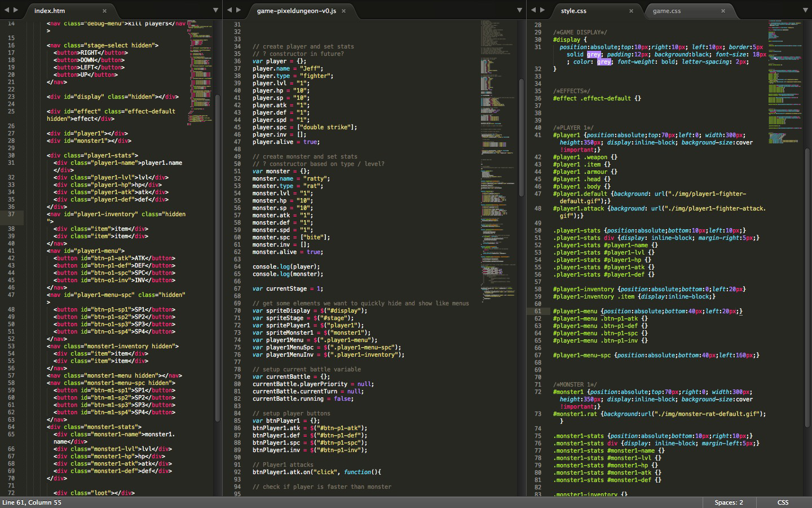
Task: Click the minimap of the style.css pane
Action: tap(784, 85)
